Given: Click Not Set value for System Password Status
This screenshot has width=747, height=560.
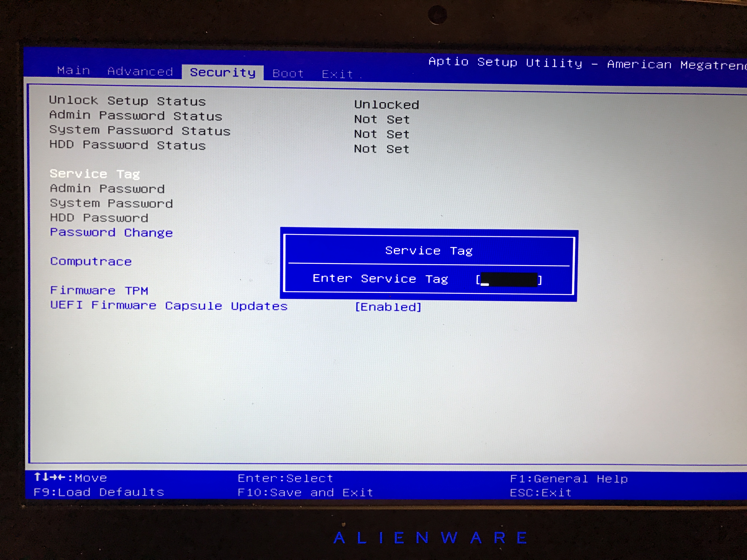Looking at the screenshot, I should pos(382,134).
